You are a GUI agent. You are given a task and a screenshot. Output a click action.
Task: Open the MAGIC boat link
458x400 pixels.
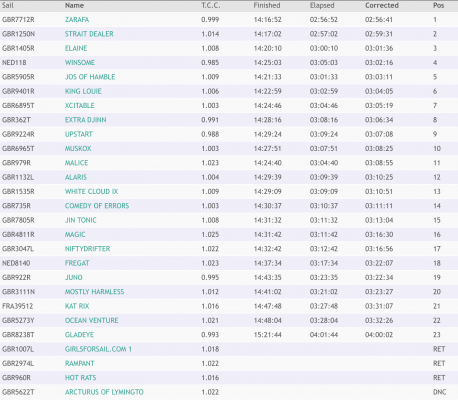click(75, 235)
